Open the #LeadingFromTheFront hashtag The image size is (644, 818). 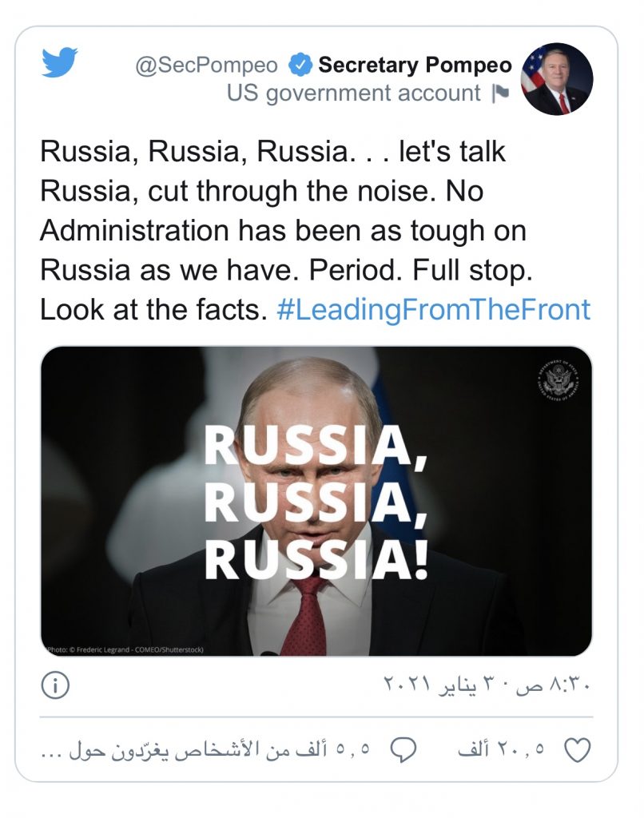click(x=433, y=309)
